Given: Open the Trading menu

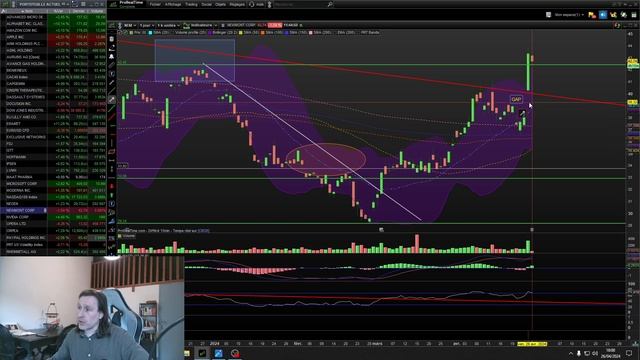Looking at the screenshot, I should point(191,4).
